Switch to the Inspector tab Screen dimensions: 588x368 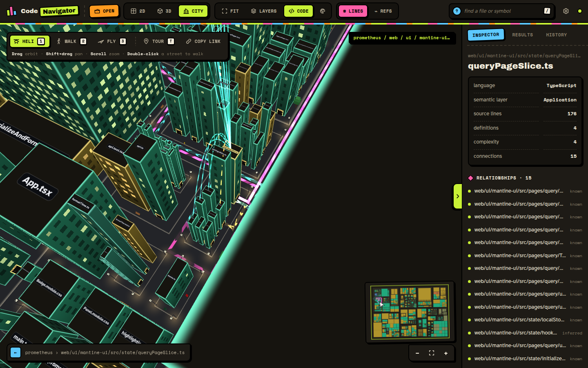point(486,35)
